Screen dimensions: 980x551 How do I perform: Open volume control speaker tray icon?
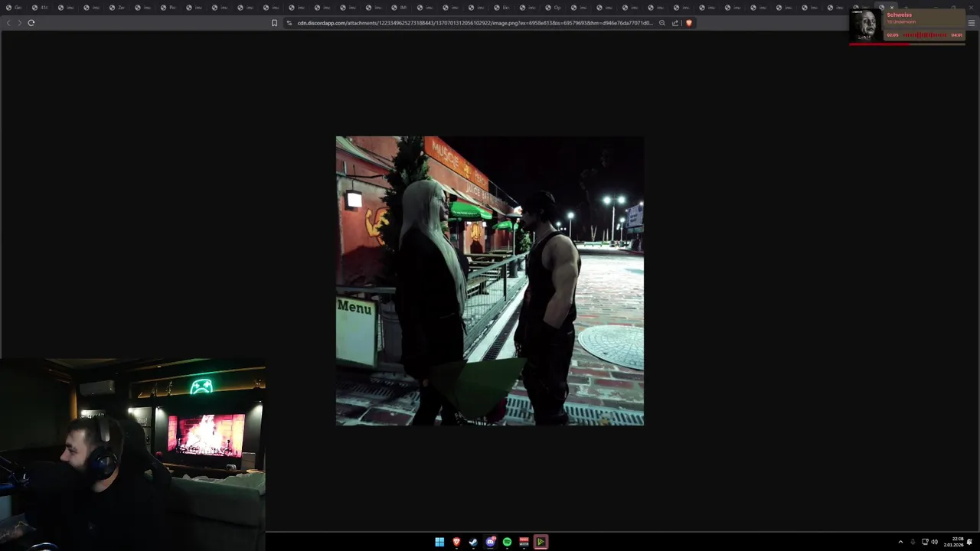(935, 542)
